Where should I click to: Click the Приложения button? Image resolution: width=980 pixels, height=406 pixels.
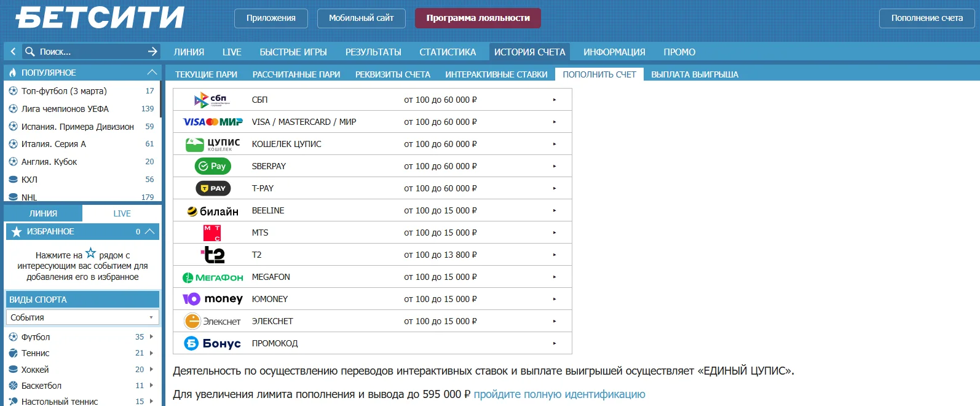point(271,18)
